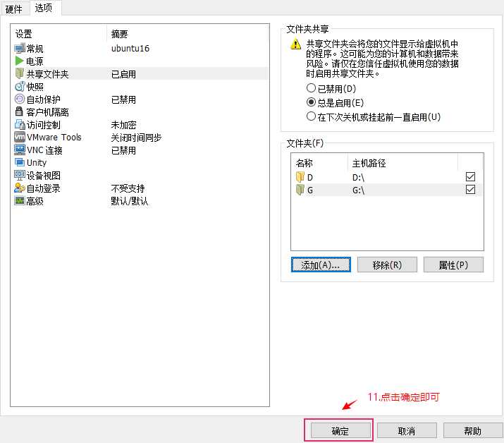
Task: Confirm with the 确定 button
Action: pyautogui.click(x=340, y=430)
